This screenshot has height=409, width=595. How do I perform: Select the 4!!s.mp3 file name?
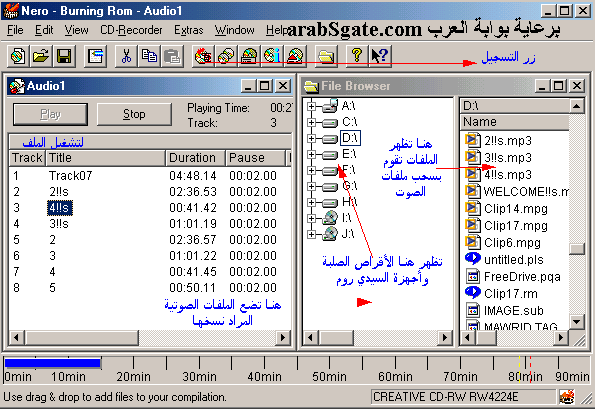(x=508, y=175)
